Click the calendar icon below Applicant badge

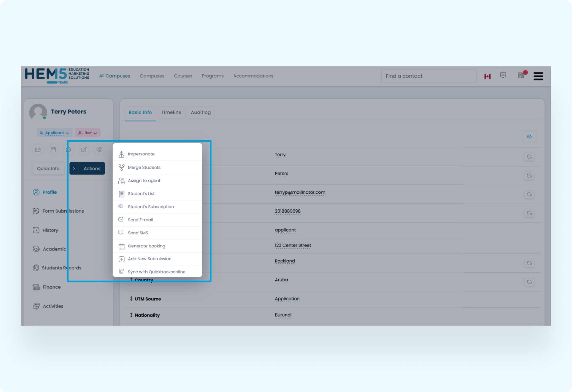point(53,150)
